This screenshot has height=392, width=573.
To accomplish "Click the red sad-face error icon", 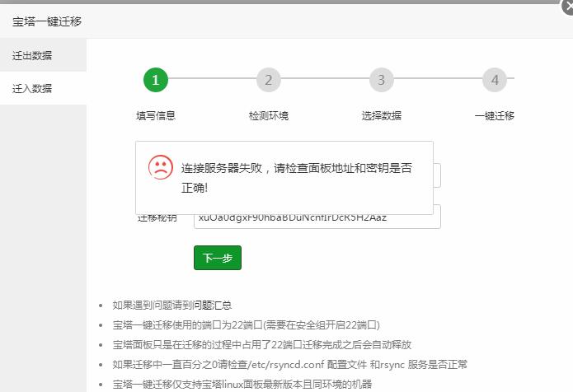I will [x=161, y=167].
